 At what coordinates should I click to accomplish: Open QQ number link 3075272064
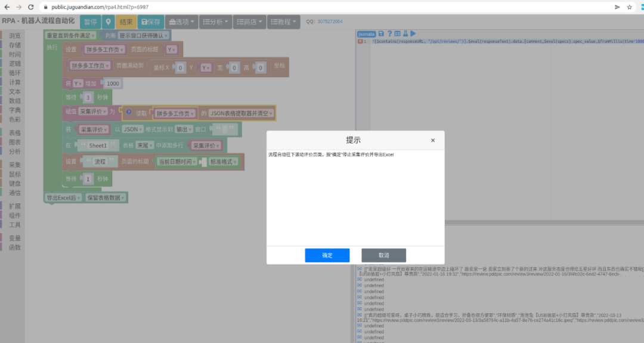click(330, 21)
